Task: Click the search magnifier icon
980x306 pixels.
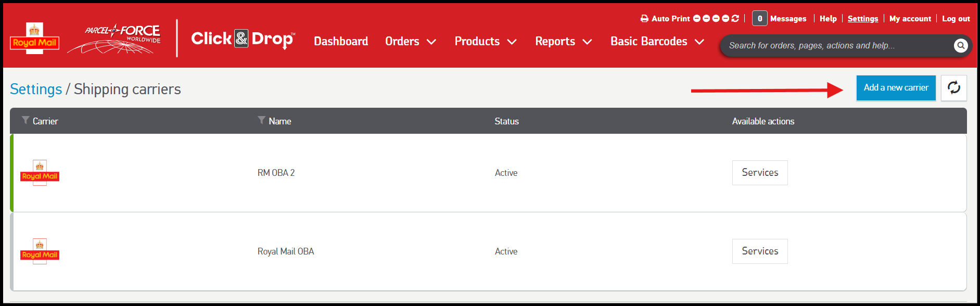Action: click(x=960, y=46)
